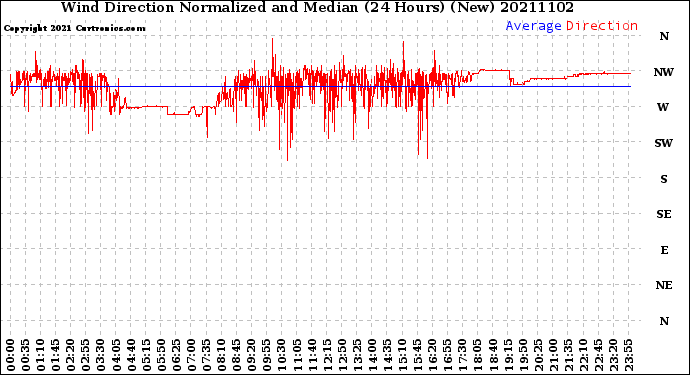690x375 pixels.
Task: Click the 01:10 time label
Action: click(x=40, y=355)
